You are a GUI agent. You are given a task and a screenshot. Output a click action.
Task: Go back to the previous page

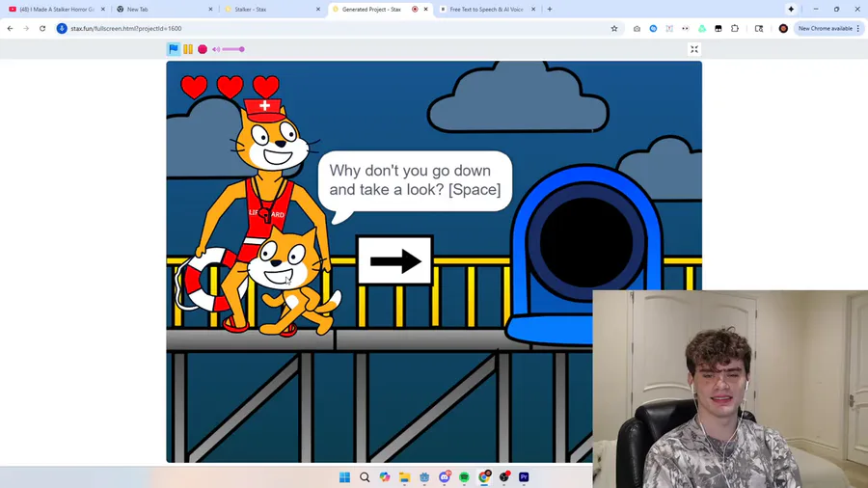click(x=10, y=28)
